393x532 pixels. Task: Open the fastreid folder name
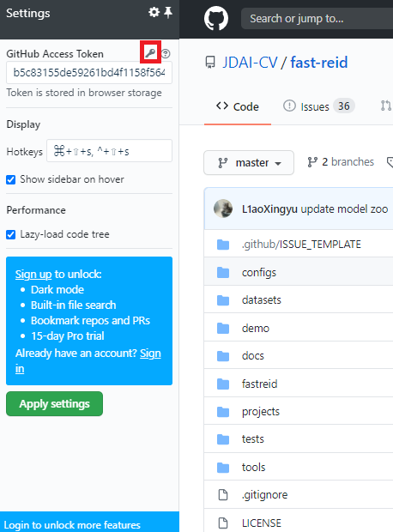tap(260, 384)
